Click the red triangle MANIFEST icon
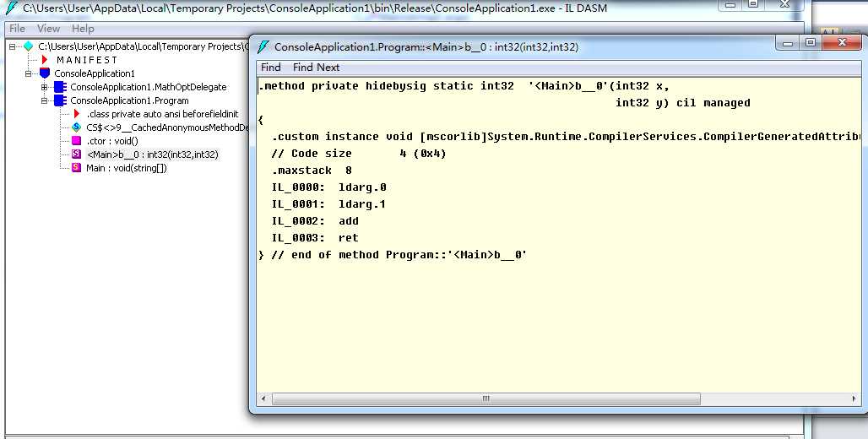The image size is (868, 439). point(45,60)
